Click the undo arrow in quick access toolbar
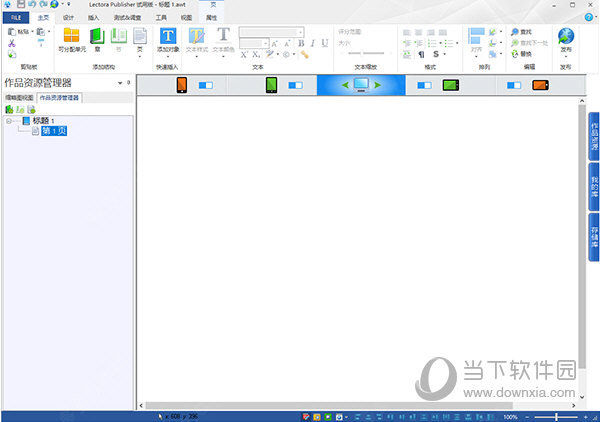 pyautogui.click(x=32, y=5)
